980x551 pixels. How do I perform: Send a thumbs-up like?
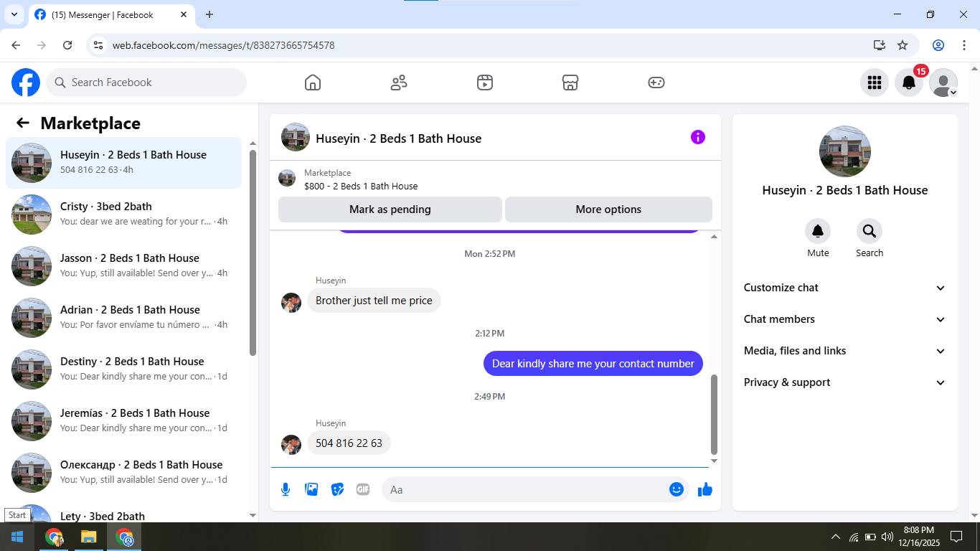(x=705, y=489)
